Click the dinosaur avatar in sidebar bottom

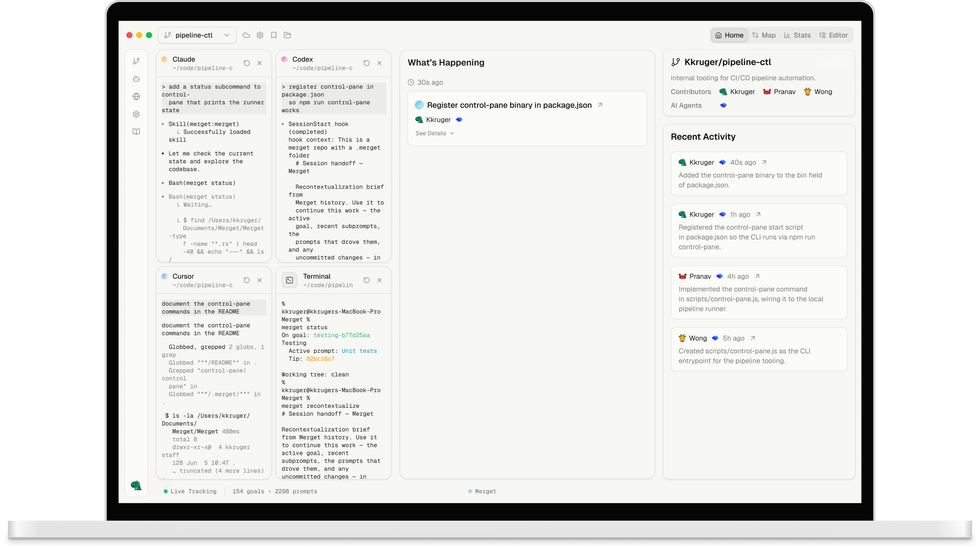(136, 485)
